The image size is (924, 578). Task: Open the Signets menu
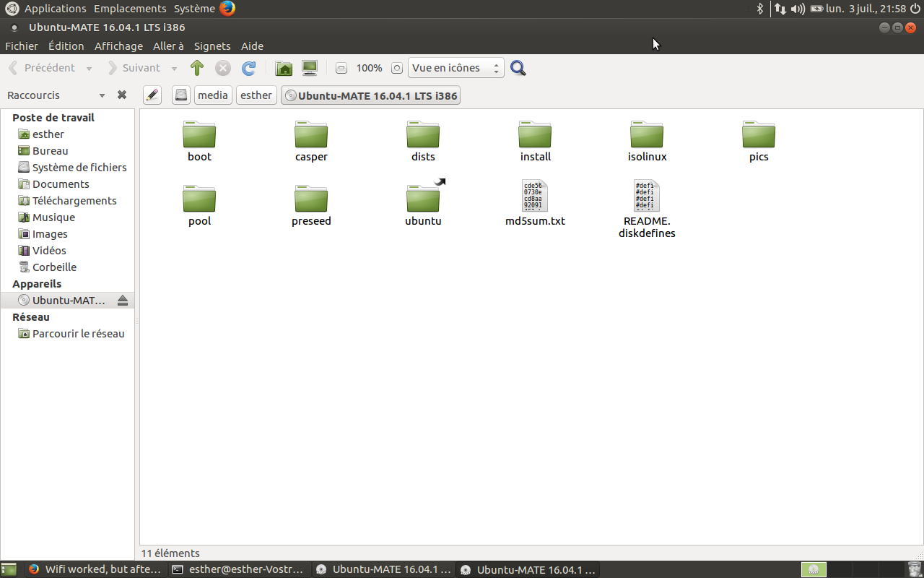pos(212,46)
